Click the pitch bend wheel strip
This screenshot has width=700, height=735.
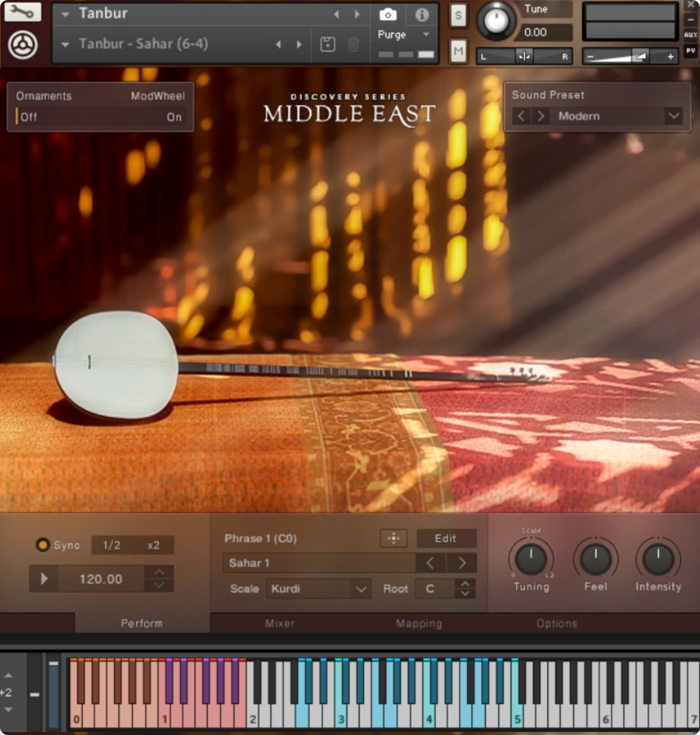pos(33,692)
